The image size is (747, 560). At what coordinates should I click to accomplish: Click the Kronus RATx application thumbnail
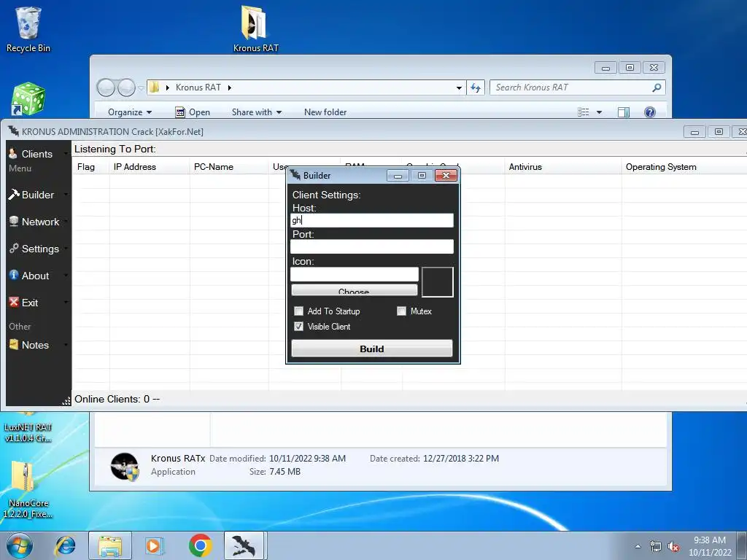(x=125, y=466)
